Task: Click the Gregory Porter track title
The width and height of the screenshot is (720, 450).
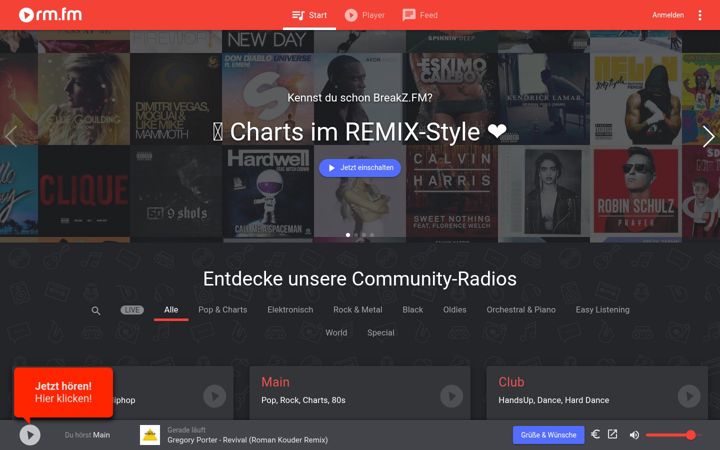Action: [x=248, y=440]
